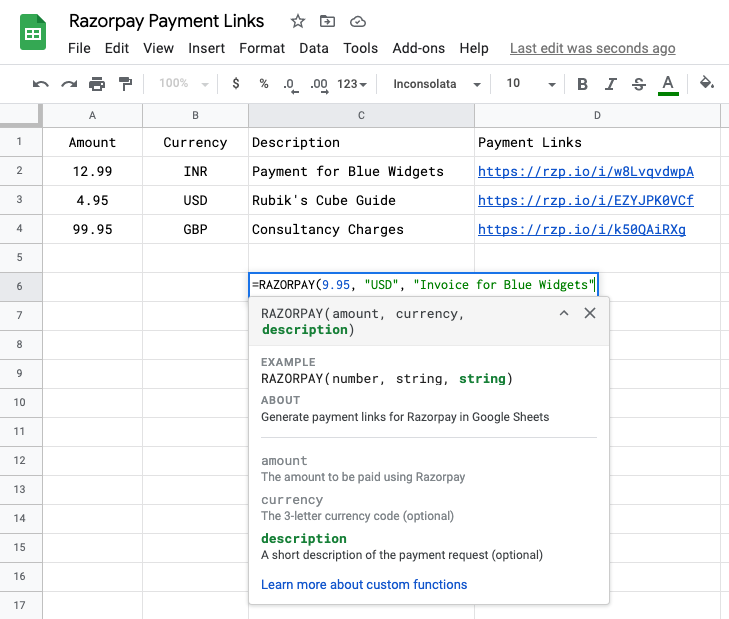Click inside the RAZORPAY formula cell editor
The image size is (729, 619).
[x=424, y=285]
